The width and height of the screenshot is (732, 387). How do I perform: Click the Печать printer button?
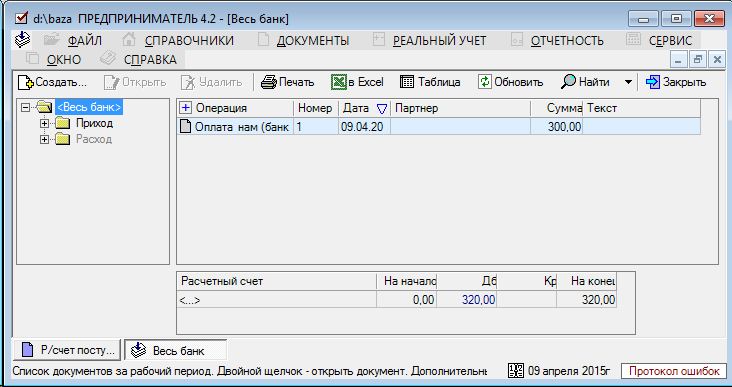[x=288, y=83]
